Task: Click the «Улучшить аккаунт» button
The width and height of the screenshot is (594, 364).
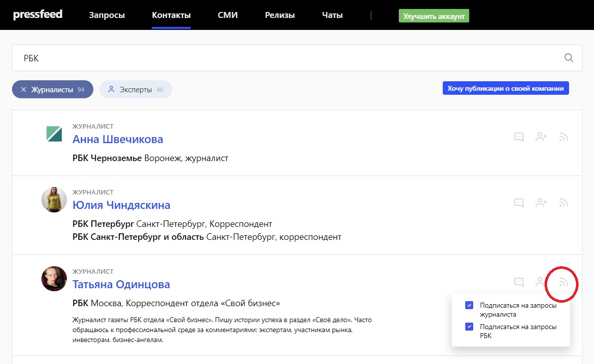Action: point(434,16)
